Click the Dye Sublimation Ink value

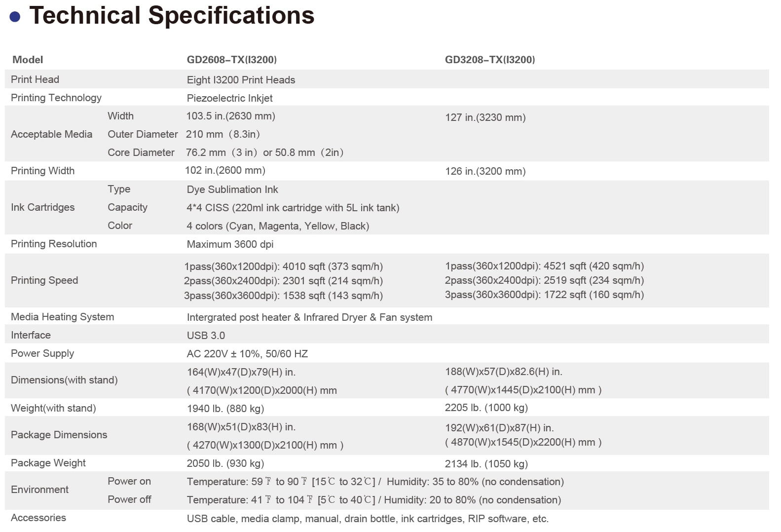pos(232,190)
